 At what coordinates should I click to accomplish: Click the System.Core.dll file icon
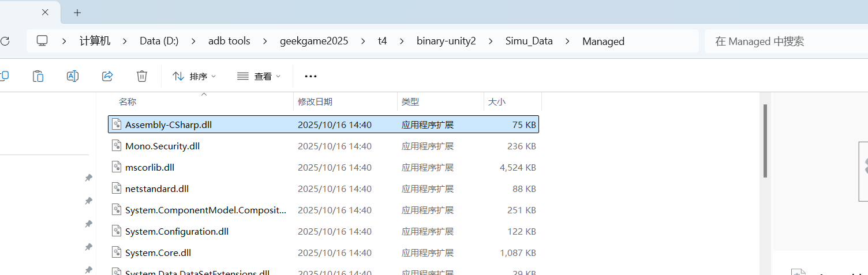[x=116, y=253]
